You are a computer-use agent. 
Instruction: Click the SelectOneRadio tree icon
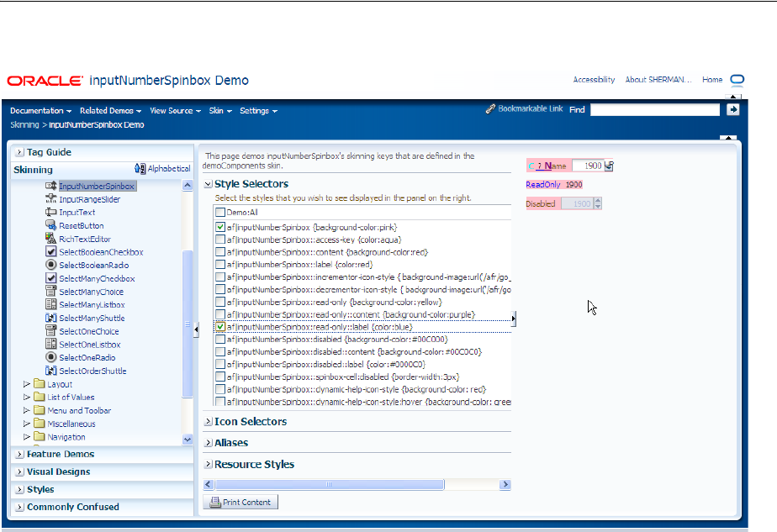(x=50, y=357)
